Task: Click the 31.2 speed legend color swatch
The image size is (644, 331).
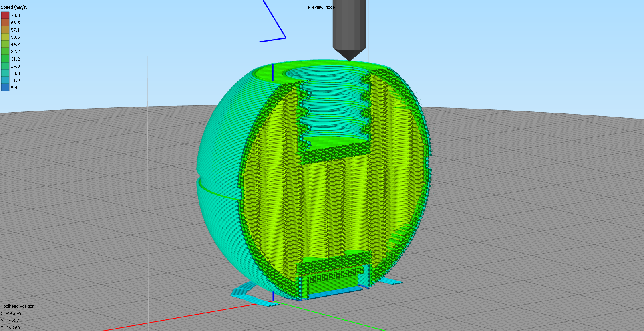Action: (x=5, y=59)
